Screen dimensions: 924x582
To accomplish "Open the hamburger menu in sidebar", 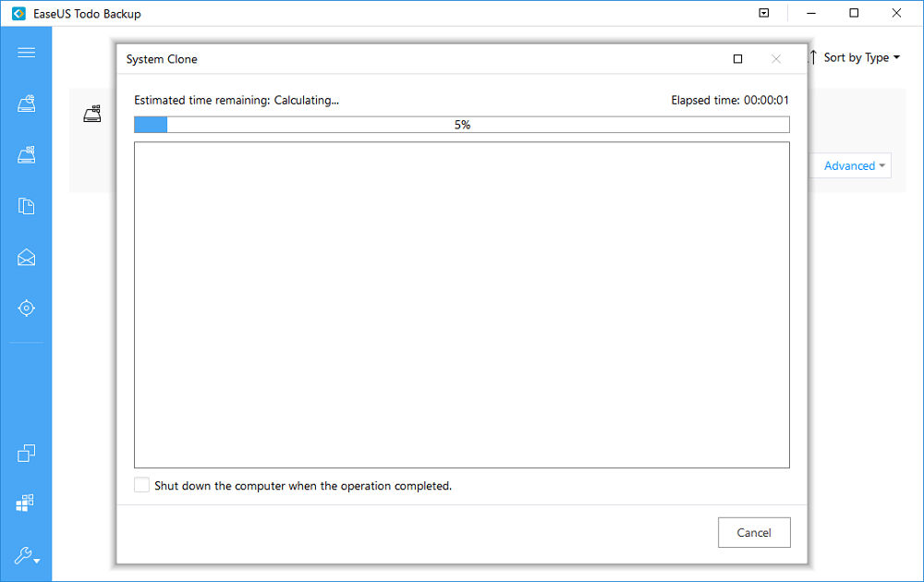I will click(x=26, y=53).
